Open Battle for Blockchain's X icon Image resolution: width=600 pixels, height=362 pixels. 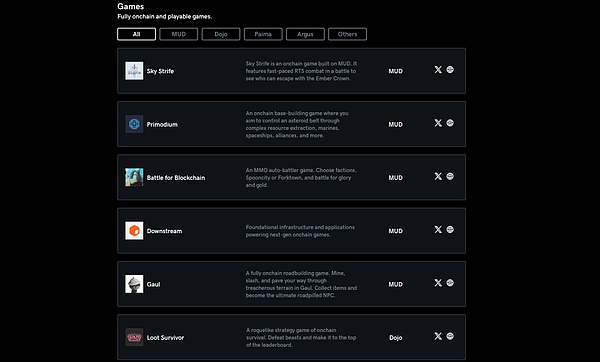[x=438, y=176]
